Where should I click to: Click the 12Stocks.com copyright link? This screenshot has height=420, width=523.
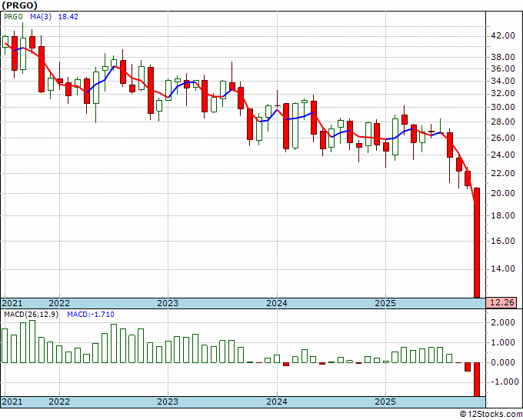pyautogui.click(x=491, y=415)
